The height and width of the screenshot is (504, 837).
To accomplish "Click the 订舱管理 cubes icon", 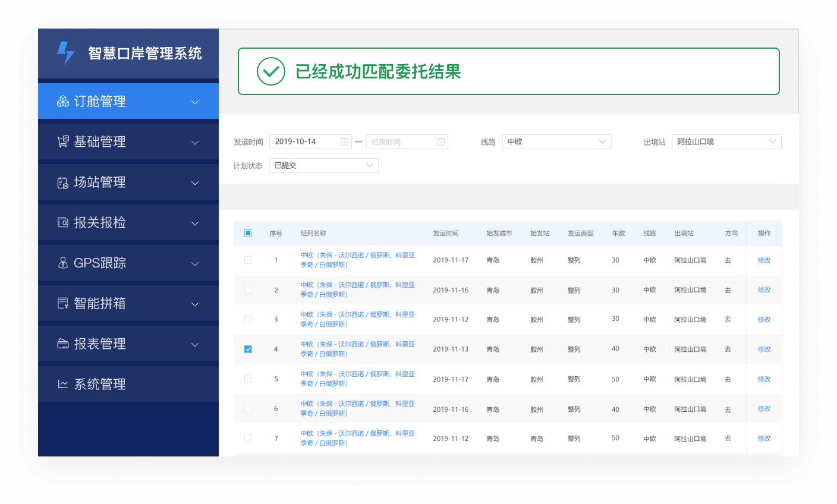I will click(x=63, y=102).
